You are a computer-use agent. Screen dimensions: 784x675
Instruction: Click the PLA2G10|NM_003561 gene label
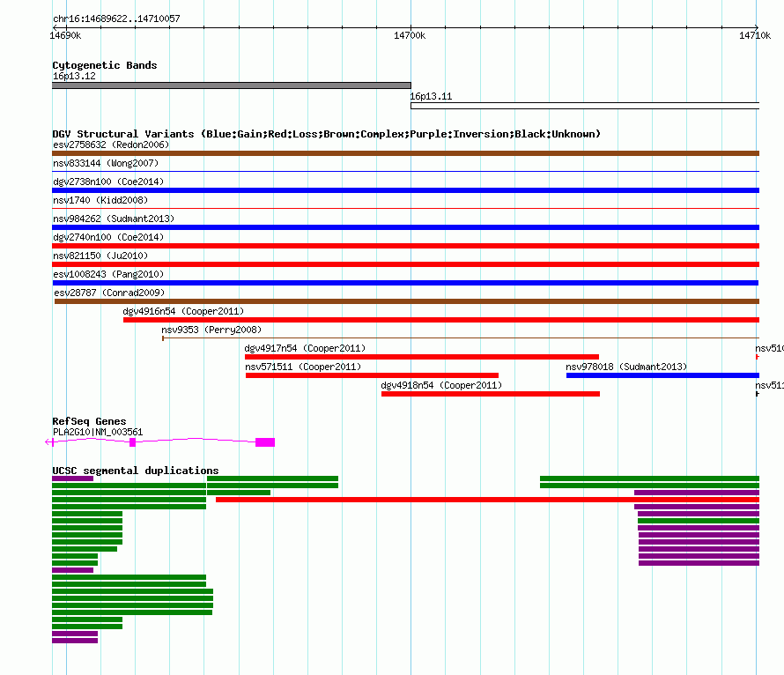(x=98, y=432)
